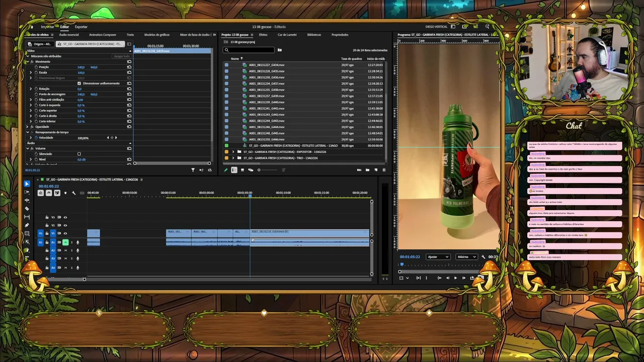Click the project panel search field
Screen dimensions: 644x362
(x=249, y=50)
